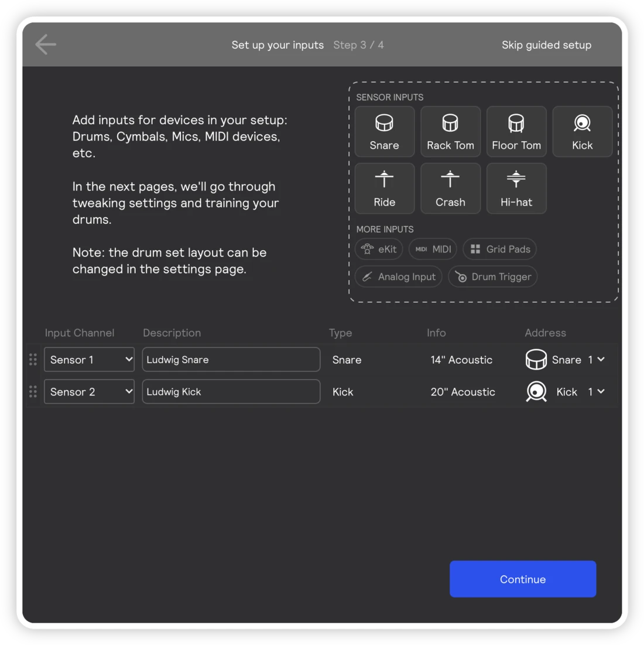Expand the Kick 1 address dropdown
This screenshot has width=644, height=645.
coord(597,391)
